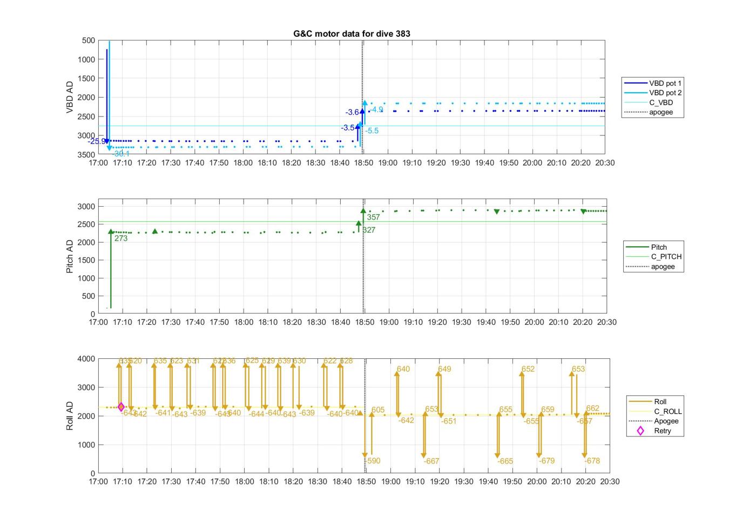Screen dimensions: 756x532
Task: Click the "20:30" tick under the Roll plot
Action: (610, 482)
